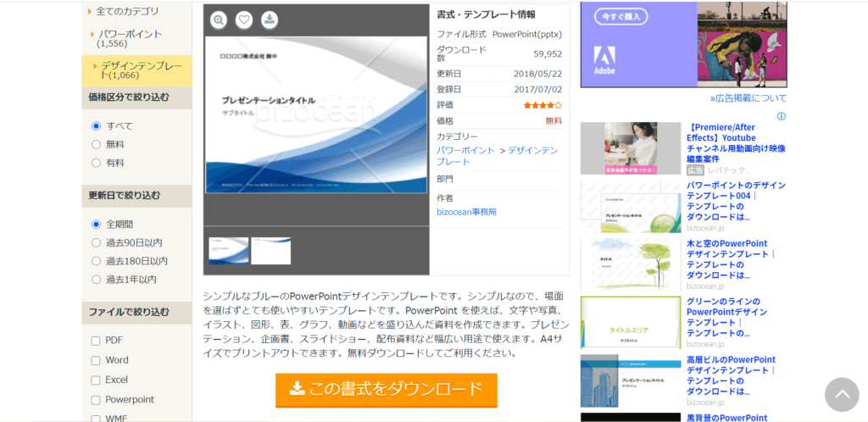Image resolution: width=868 pixels, height=422 pixels.
Task: Click the update date 2018/05/22
Action: [x=537, y=74]
